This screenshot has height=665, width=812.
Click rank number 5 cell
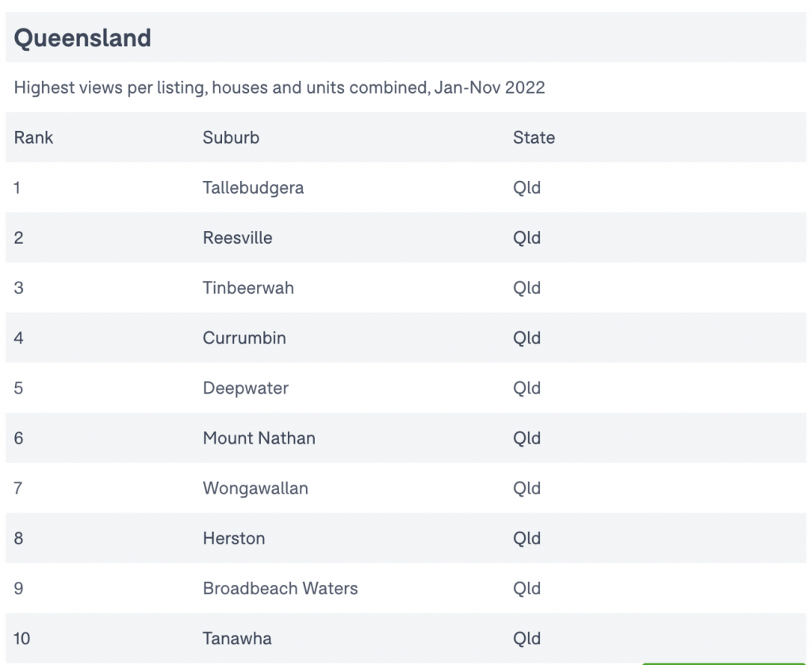(19, 388)
